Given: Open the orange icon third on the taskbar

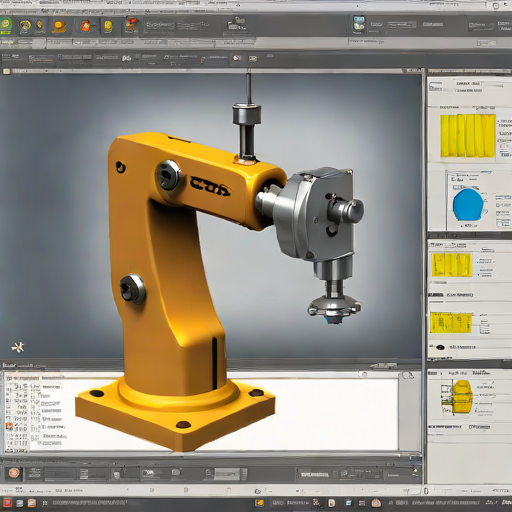Looking at the screenshot, I should 32,503.
